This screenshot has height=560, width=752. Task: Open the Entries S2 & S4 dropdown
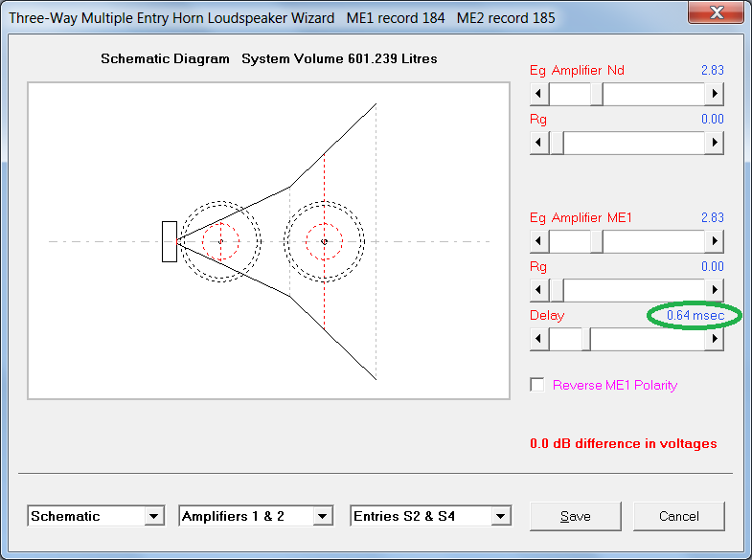pyautogui.click(x=501, y=516)
